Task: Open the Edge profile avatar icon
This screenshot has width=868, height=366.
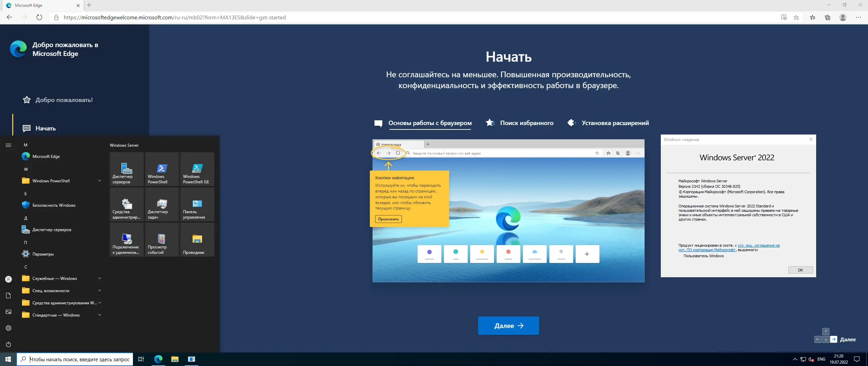Action: pyautogui.click(x=843, y=17)
